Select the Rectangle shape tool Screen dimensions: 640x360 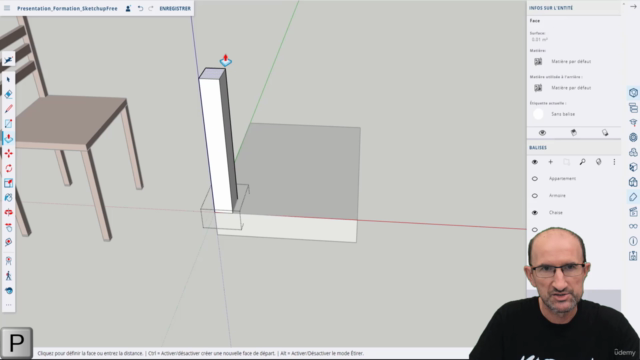9,124
